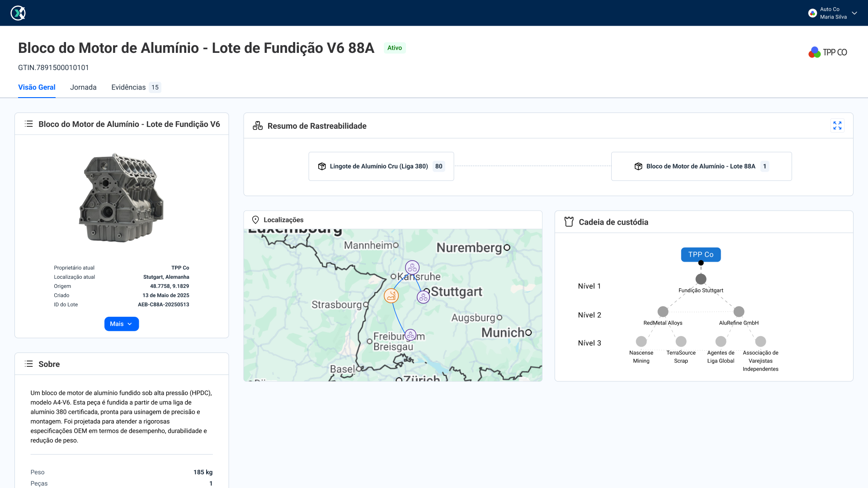
Task: Expand the Resumo de Rastreabilidade fullscreen icon
Action: pos(837,126)
